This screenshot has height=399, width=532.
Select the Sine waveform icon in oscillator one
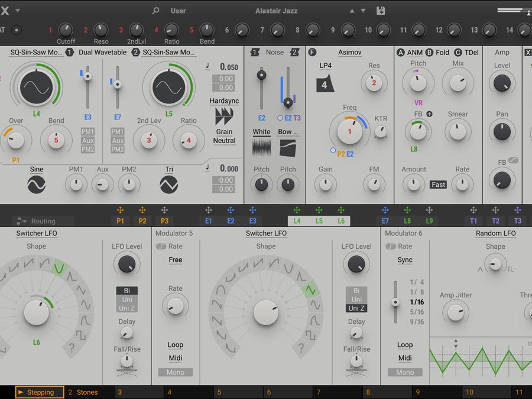pos(36,185)
